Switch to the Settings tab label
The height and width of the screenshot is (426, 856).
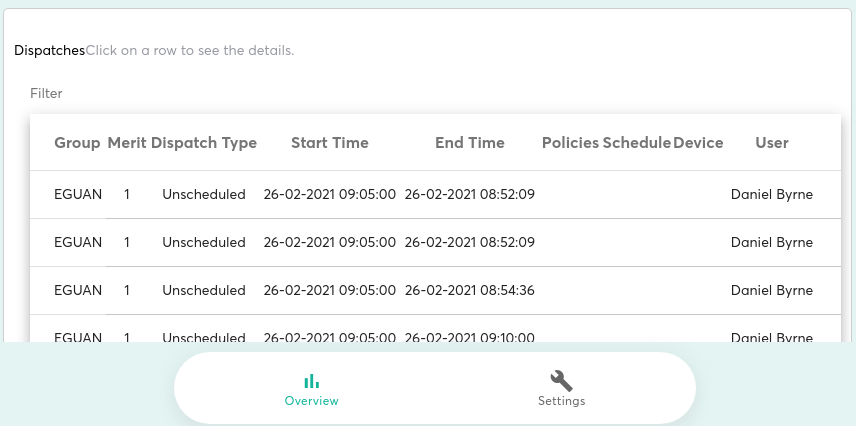(561, 401)
